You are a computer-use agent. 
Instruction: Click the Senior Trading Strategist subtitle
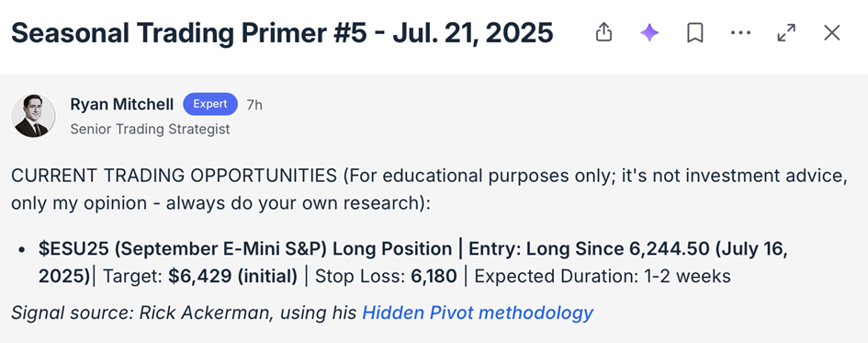click(150, 130)
